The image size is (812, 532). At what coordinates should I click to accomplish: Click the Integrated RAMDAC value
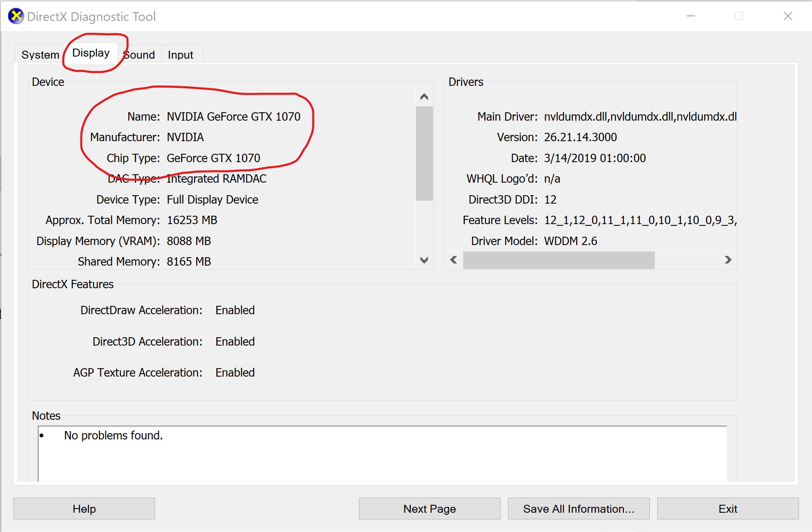click(217, 178)
